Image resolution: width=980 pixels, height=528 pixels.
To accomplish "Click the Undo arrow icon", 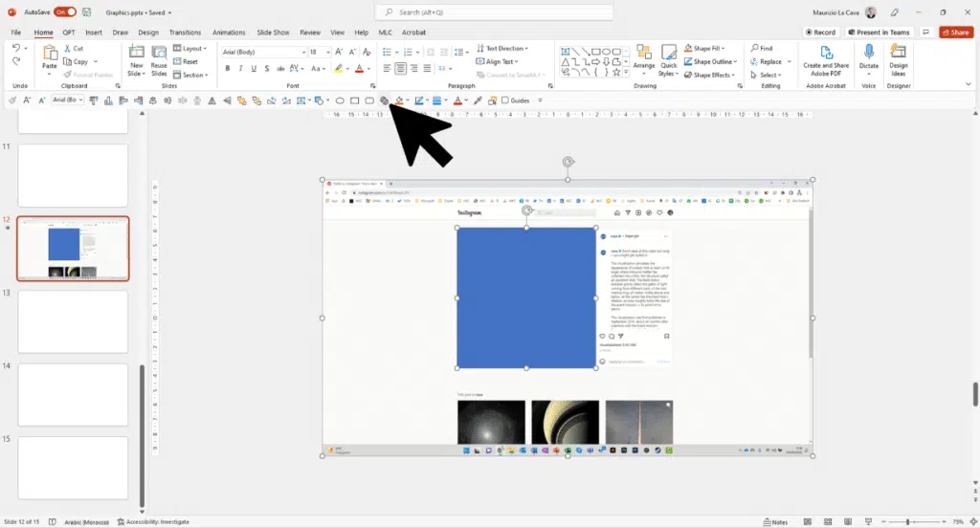I will coord(16,48).
